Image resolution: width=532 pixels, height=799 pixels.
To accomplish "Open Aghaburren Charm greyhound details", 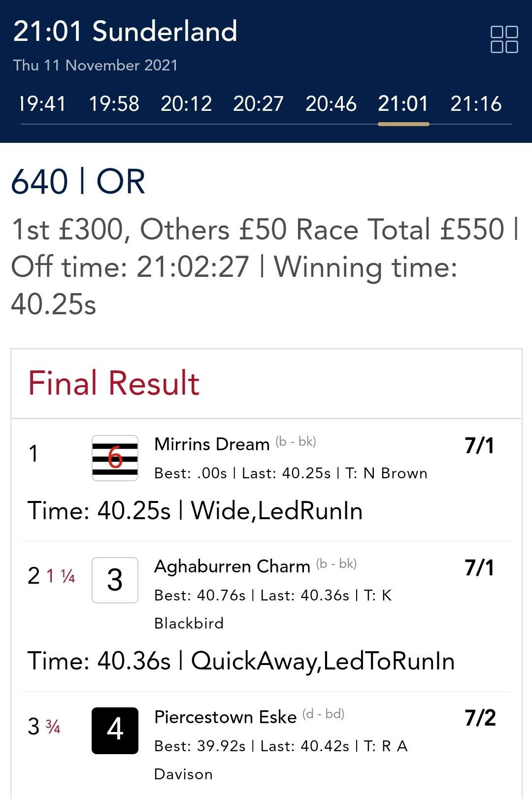I will coord(232,566).
